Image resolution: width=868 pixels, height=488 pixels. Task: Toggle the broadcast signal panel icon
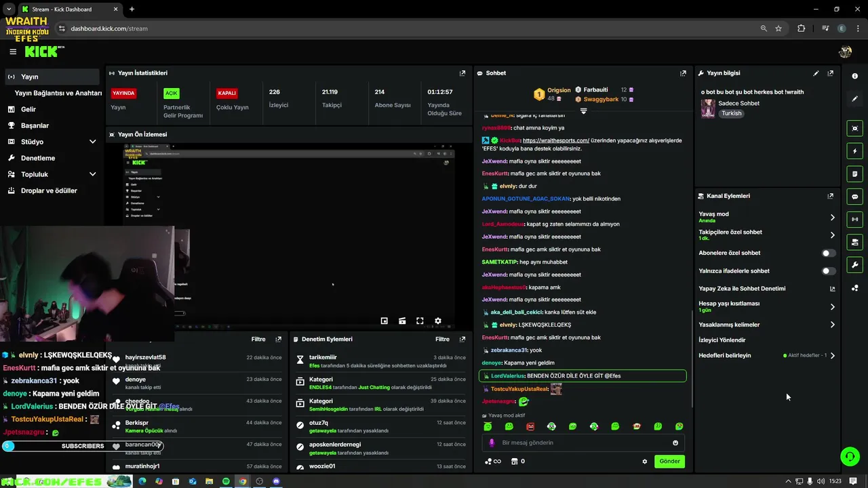(855, 220)
